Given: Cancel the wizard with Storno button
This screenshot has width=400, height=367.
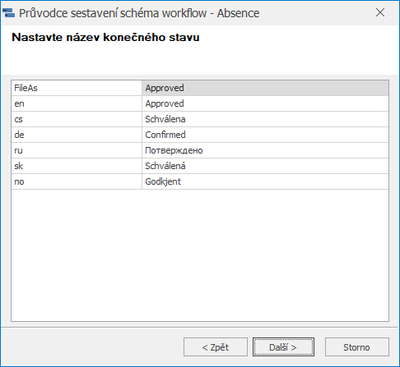Looking at the screenshot, I should coord(357,347).
